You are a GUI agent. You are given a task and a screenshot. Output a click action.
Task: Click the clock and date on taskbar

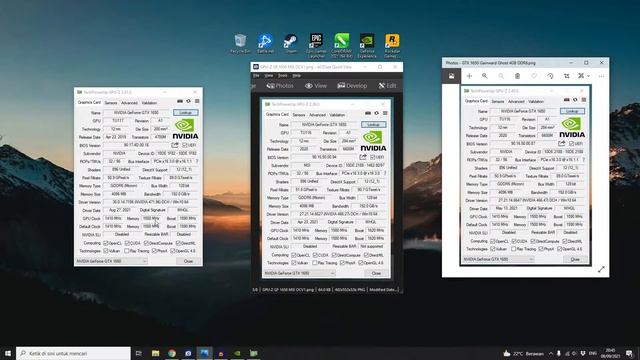click(x=610, y=353)
